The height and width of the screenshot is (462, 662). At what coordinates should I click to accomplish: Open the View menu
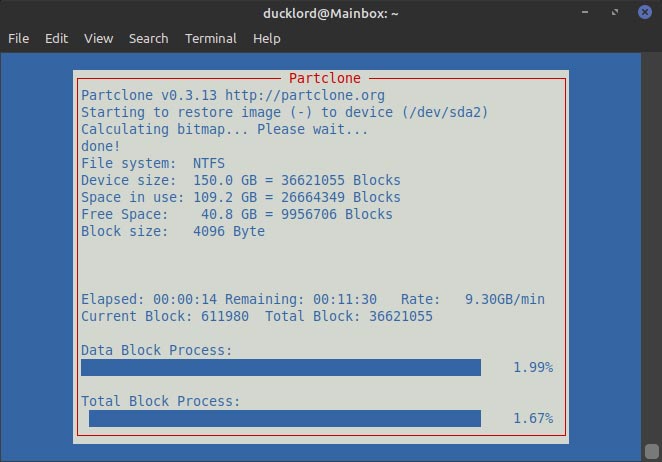[x=98, y=38]
